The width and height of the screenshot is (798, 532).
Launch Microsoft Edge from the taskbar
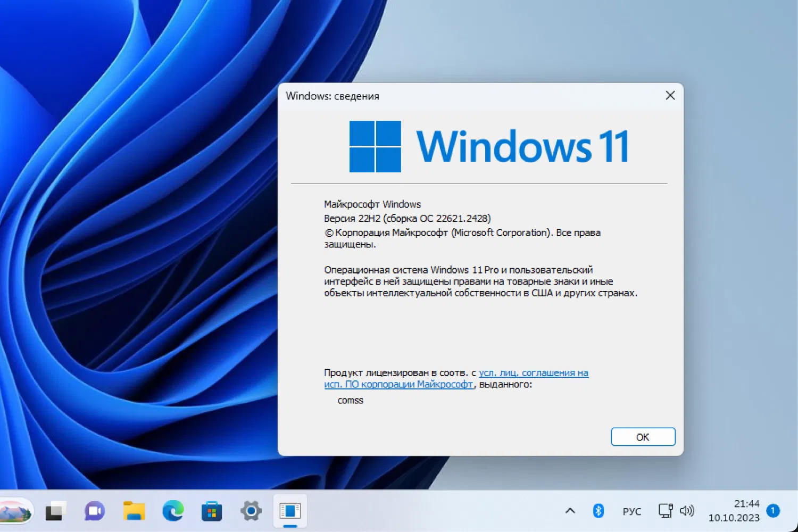[173, 511]
